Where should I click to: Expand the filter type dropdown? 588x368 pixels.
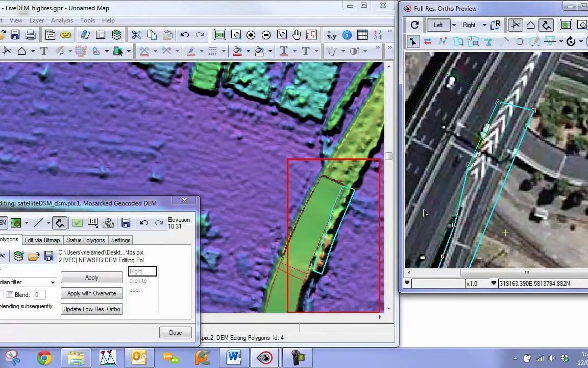tap(52, 282)
